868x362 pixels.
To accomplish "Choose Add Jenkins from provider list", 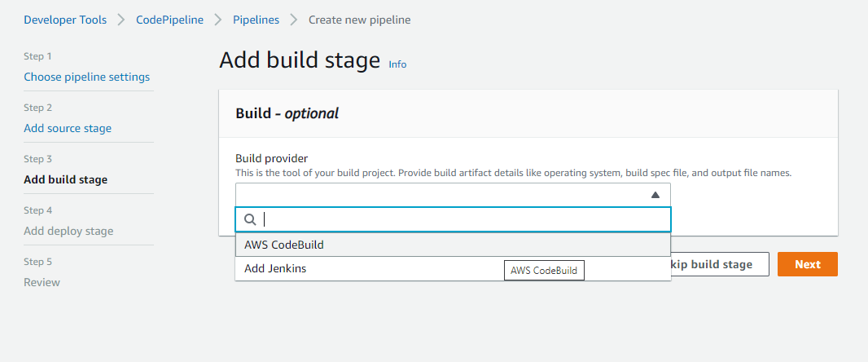I will click(x=275, y=268).
